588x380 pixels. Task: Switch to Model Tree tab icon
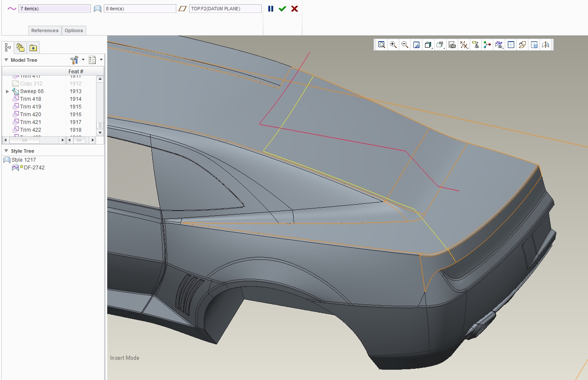tap(8, 47)
